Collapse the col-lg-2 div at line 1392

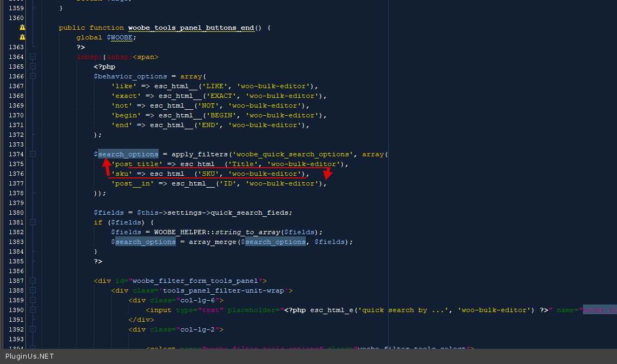[x=33, y=329]
